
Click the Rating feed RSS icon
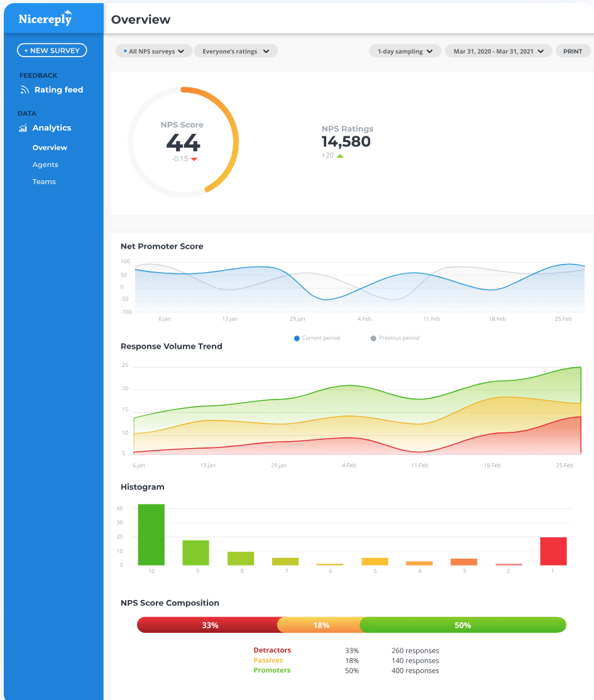[25, 90]
